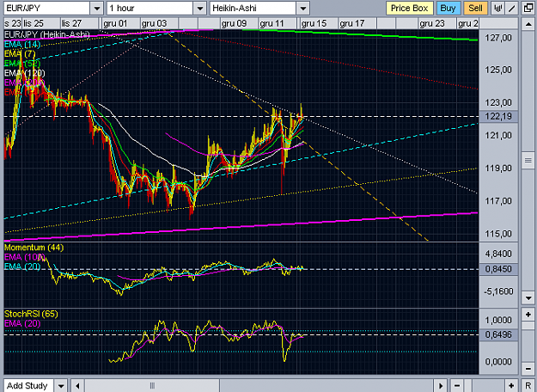The image size is (537, 392).
Task: Click the '-5,1600' momentum axis label
Action: click(498, 291)
